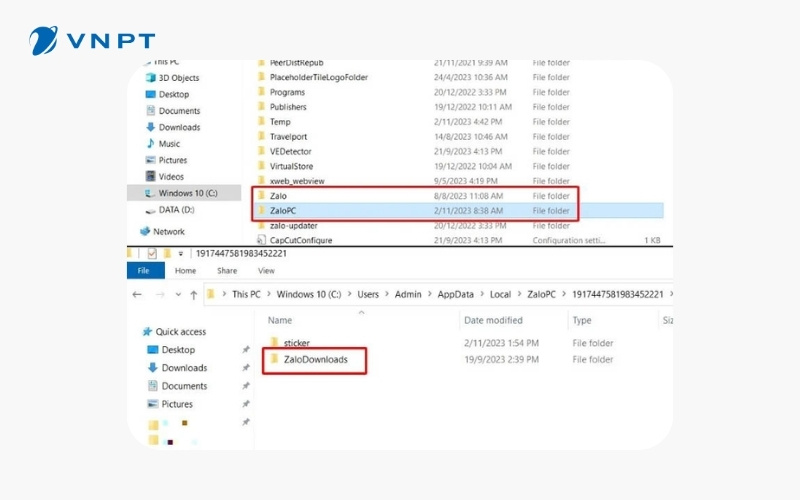Click the Back navigation arrow
Image resolution: width=800 pixels, height=500 pixels.
(138, 295)
